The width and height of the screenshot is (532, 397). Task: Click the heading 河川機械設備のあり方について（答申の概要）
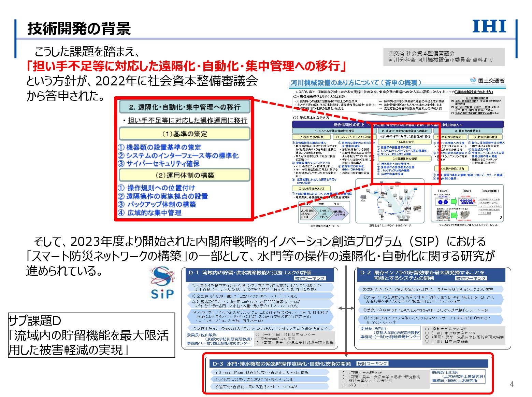tap(356, 83)
